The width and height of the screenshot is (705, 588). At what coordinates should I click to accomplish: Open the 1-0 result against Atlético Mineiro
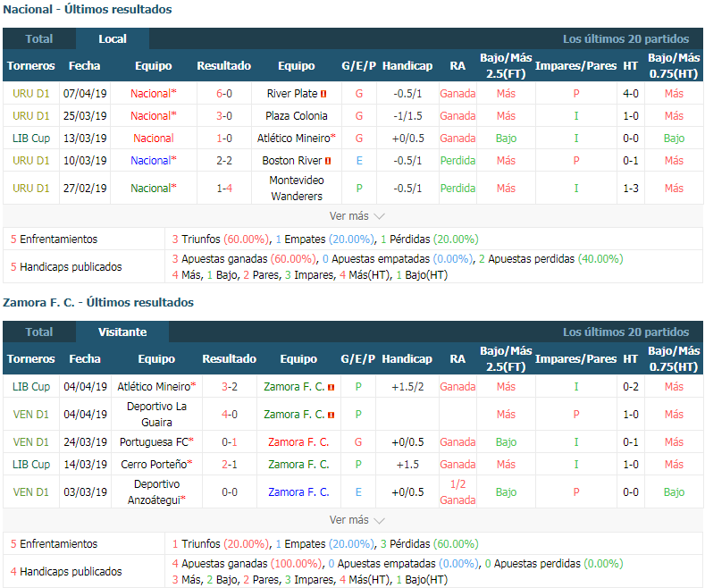[x=224, y=138]
